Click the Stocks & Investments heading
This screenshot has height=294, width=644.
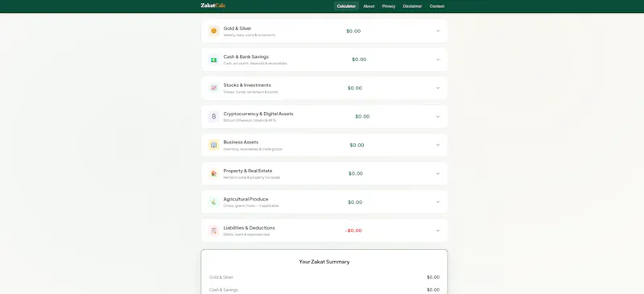(247, 85)
